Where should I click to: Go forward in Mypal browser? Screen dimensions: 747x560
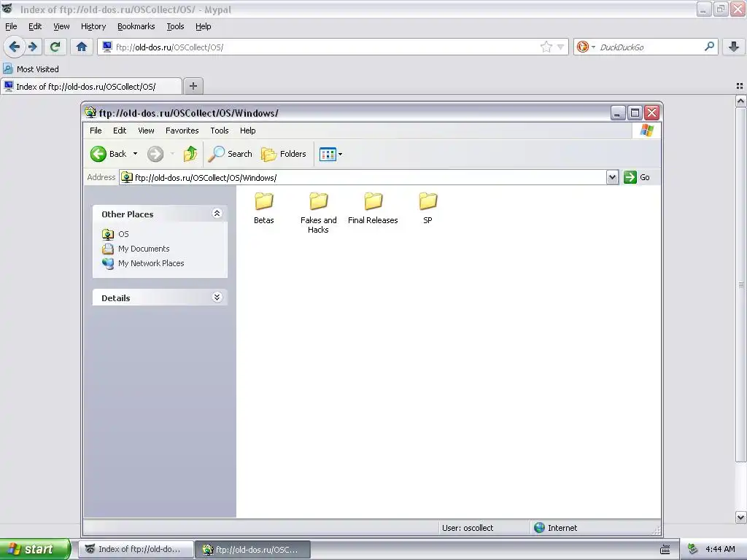click(33, 47)
